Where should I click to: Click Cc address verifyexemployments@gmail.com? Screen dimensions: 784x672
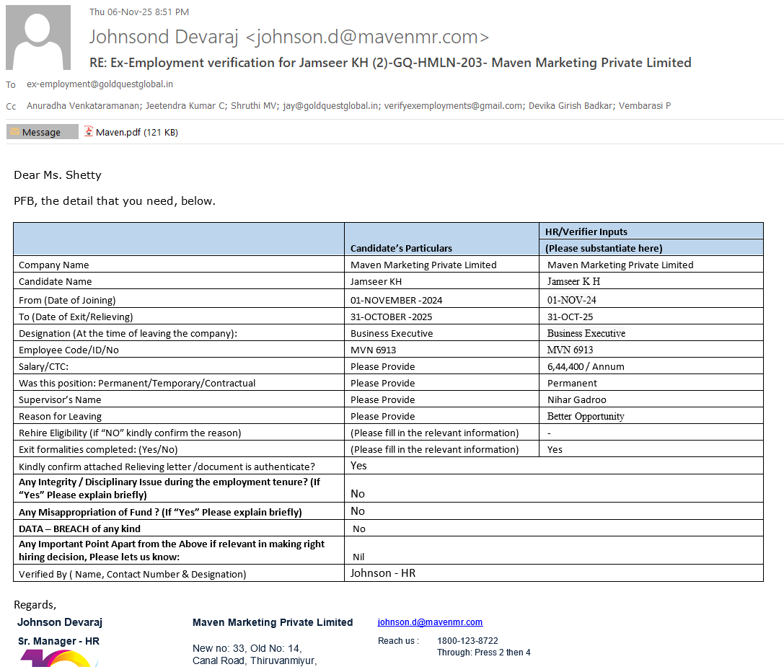(x=454, y=105)
